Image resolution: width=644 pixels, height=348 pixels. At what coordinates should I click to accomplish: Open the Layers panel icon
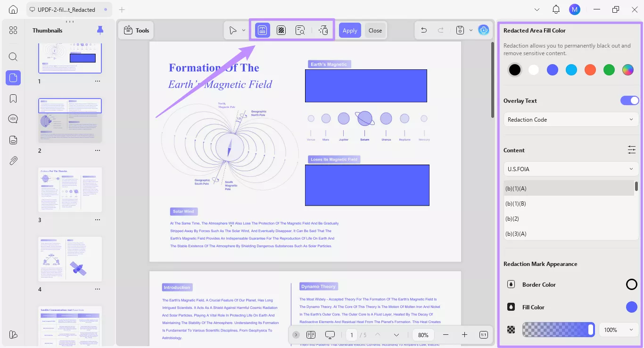(13, 334)
